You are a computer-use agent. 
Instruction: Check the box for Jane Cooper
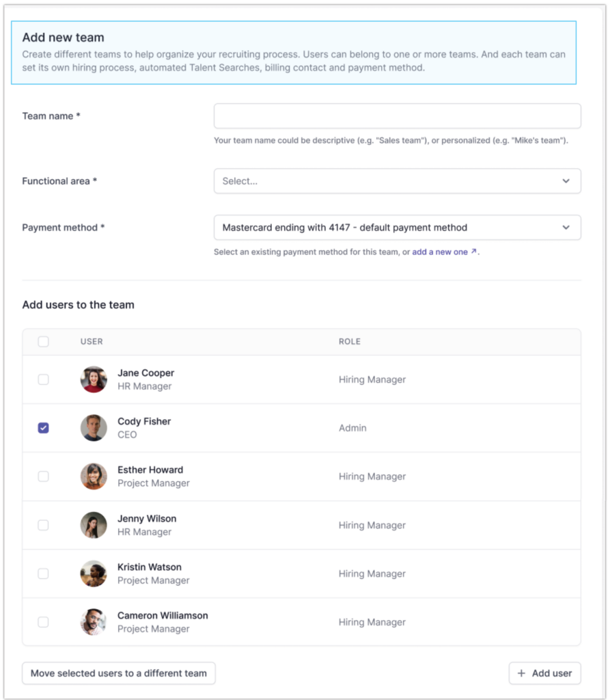(x=43, y=379)
